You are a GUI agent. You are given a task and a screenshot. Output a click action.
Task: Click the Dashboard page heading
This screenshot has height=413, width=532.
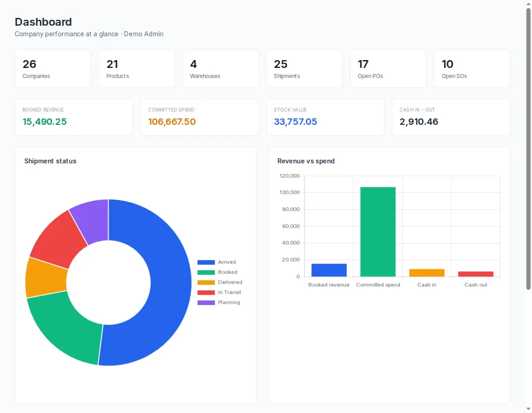(x=44, y=22)
